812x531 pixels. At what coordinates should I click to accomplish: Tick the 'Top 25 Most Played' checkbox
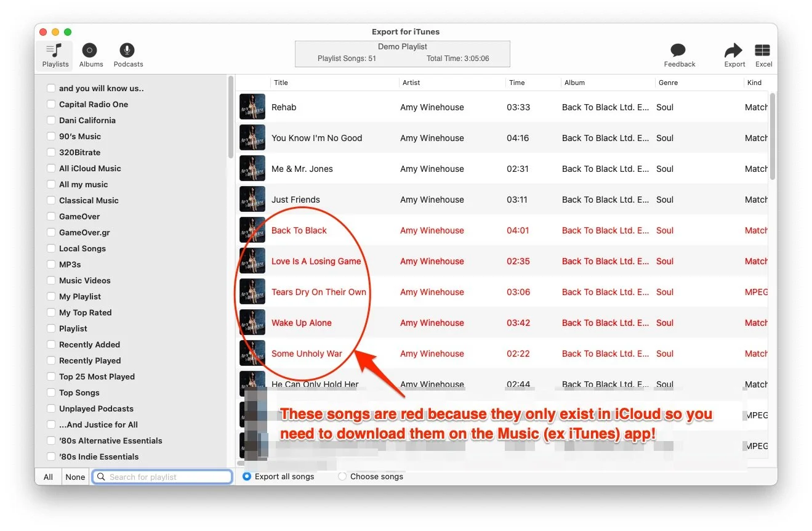(51, 376)
